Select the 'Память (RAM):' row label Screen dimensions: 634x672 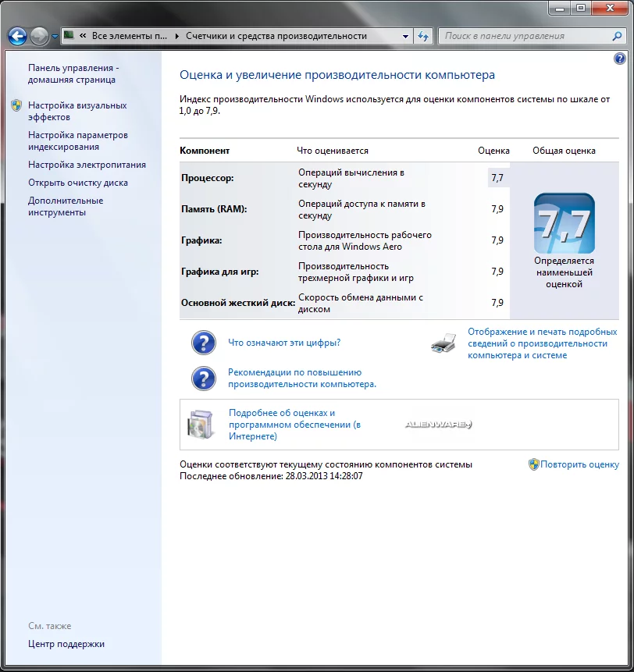pyautogui.click(x=214, y=209)
